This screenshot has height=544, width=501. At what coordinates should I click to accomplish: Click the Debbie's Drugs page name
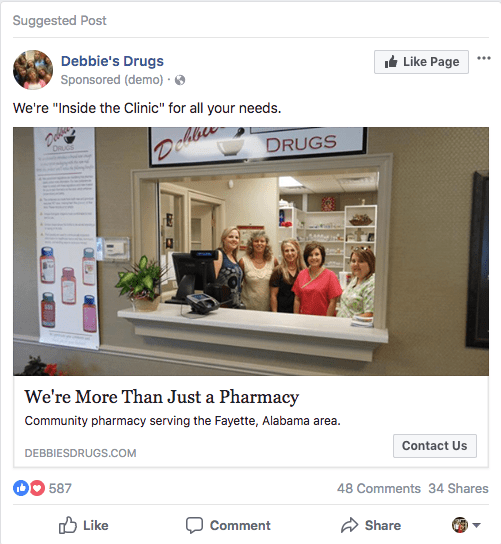[112, 61]
